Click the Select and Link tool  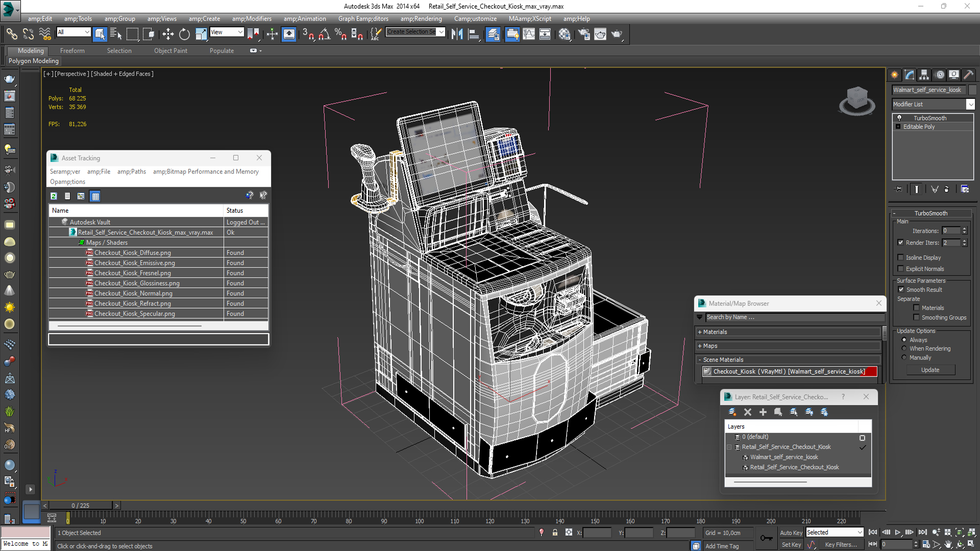tap(12, 34)
